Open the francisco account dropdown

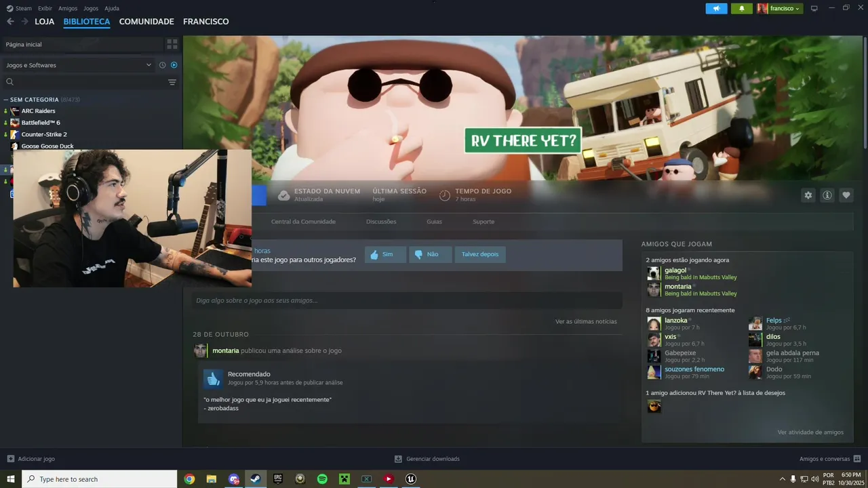[x=785, y=9]
